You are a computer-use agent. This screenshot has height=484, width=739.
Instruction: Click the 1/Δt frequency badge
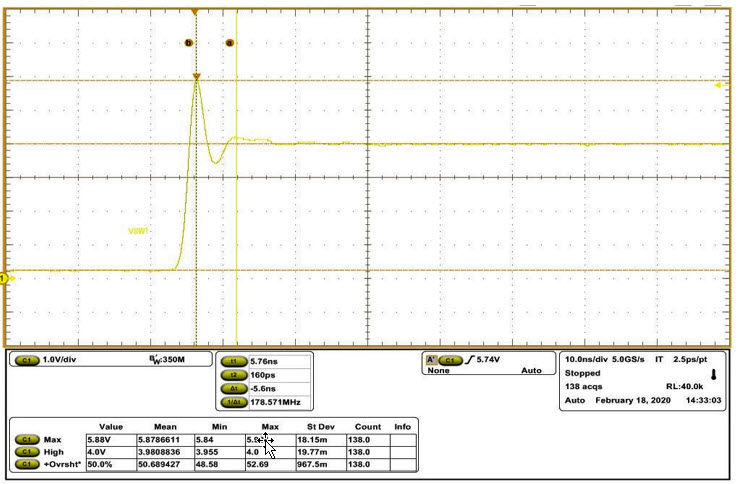click(234, 402)
